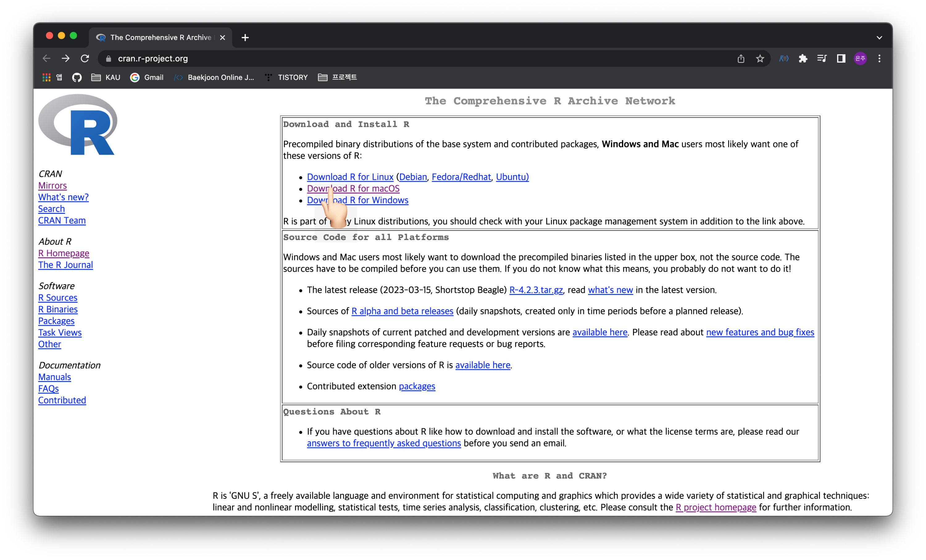The width and height of the screenshot is (926, 560).
Task: Open the Manuals documentation link
Action: click(x=55, y=377)
